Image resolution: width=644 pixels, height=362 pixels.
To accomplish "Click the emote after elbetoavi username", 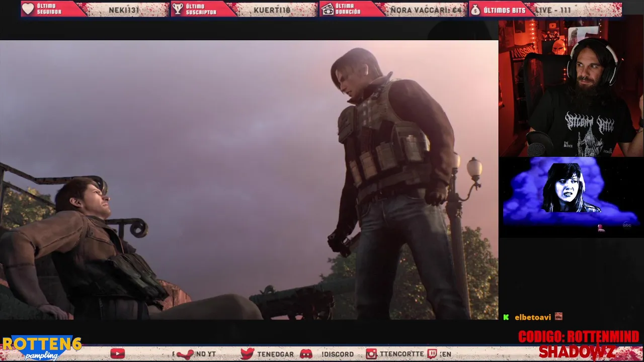I will pos(558,317).
